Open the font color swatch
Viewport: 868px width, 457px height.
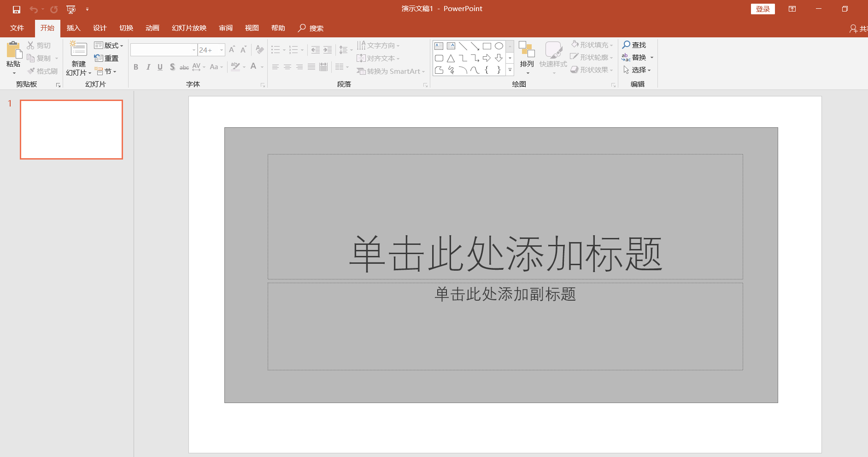tap(254, 67)
